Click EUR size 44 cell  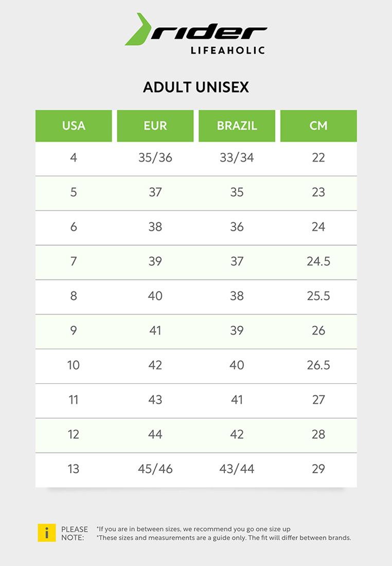pyautogui.click(x=155, y=434)
